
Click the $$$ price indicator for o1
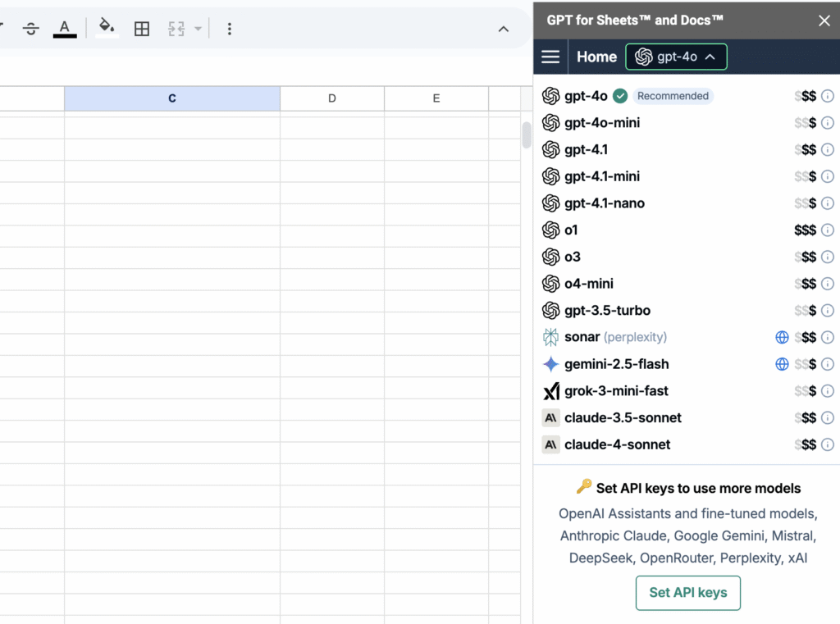tap(805, 230)
